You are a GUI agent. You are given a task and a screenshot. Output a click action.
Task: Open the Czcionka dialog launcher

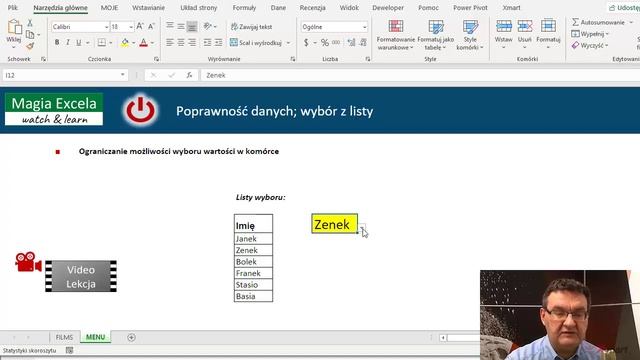[x=156, y=59]
